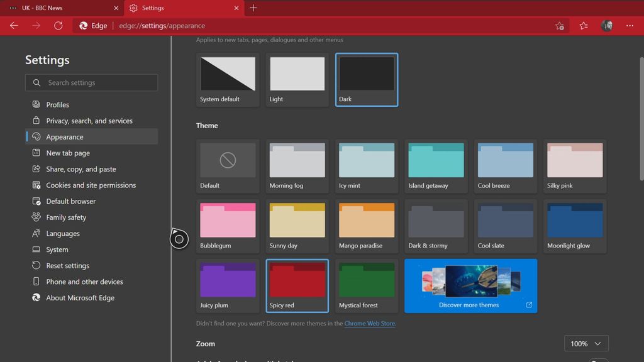Open a new tab with the plus icon

point(253,8)
